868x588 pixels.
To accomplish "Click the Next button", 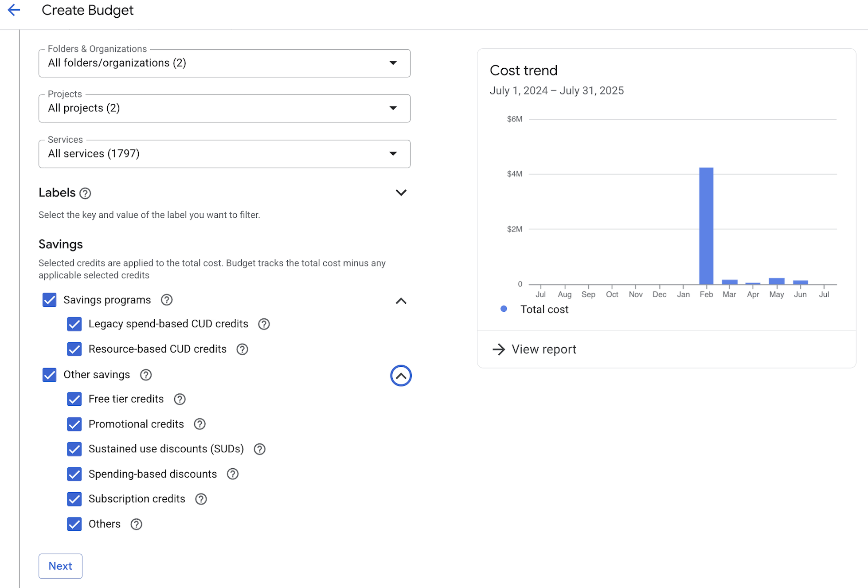I will pos(60,566).
